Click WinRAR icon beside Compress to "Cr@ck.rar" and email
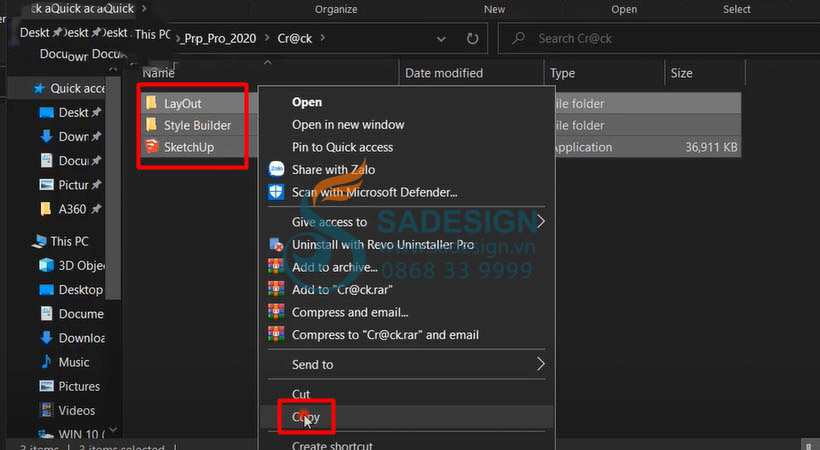This screenshot has height=450, width=820. [276, 334]
